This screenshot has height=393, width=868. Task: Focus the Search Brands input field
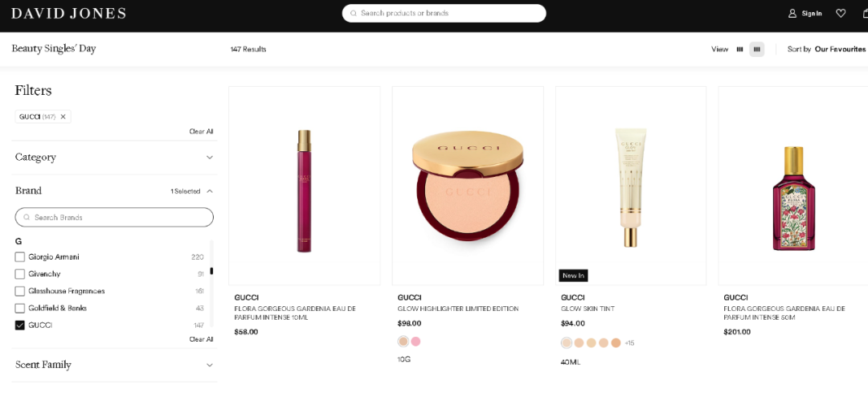tap(121, 218)
